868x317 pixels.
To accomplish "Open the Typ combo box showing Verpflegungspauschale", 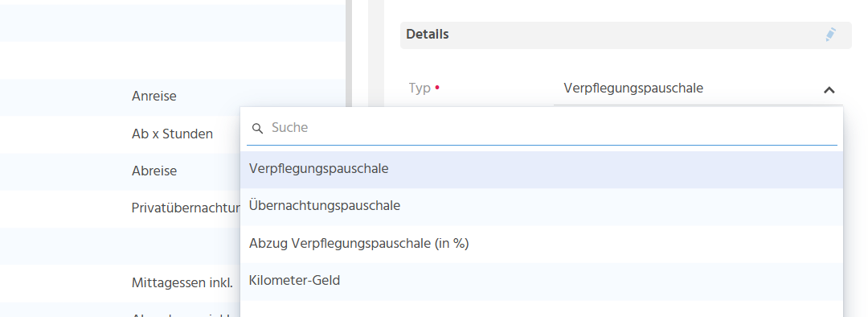I will click(x=698, y=89).
